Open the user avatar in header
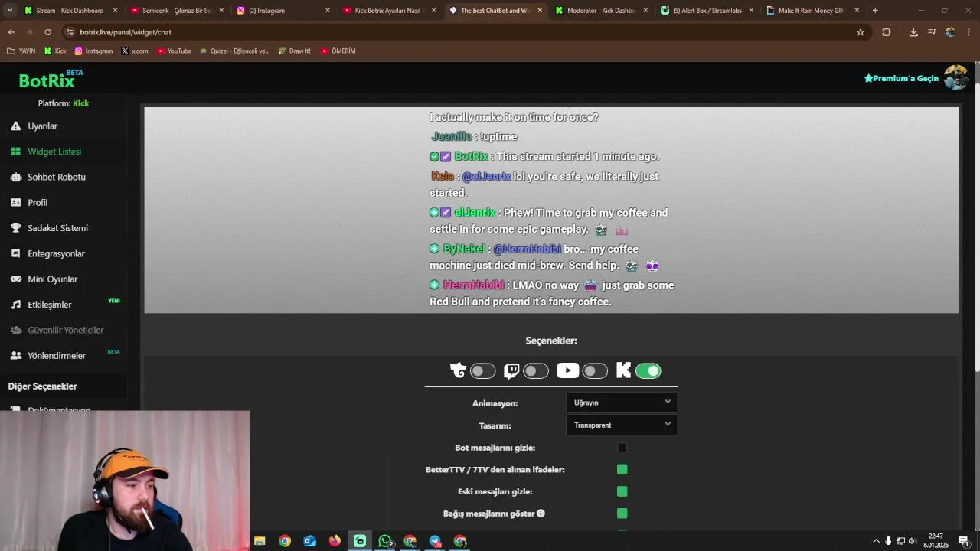Viewport: 980px width, 551px height. point(955,78)
